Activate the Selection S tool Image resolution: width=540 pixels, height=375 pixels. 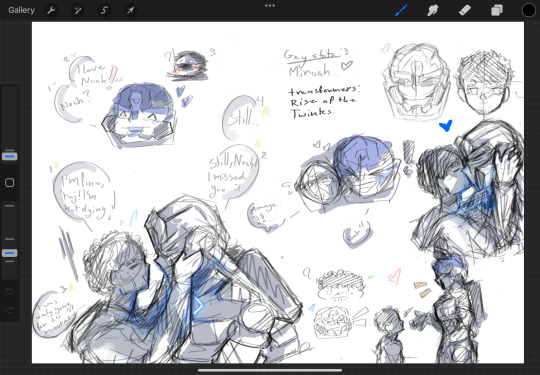[x=104, y=10]
